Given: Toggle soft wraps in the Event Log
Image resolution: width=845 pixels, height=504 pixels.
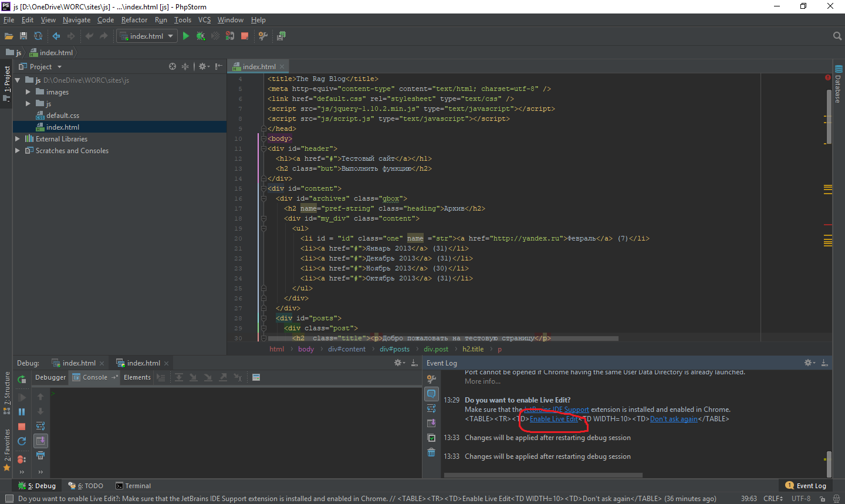Looking at the screenshot, I should click(431, 408).
